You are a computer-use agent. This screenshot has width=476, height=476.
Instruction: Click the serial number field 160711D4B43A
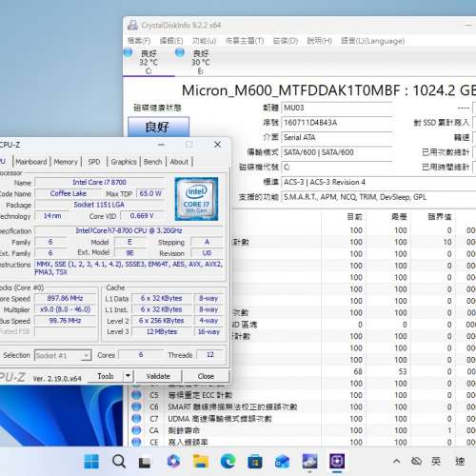tap(337, 123)
